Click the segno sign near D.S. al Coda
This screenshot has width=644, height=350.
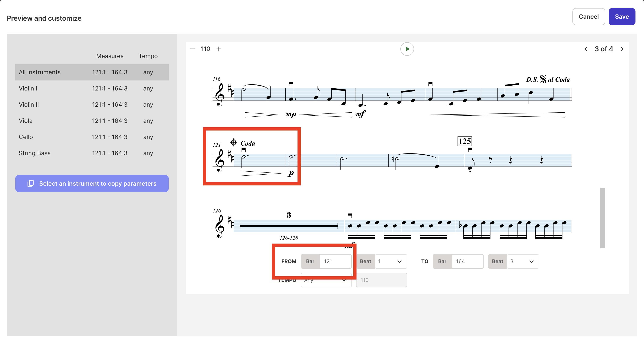[x=543, y=79]
